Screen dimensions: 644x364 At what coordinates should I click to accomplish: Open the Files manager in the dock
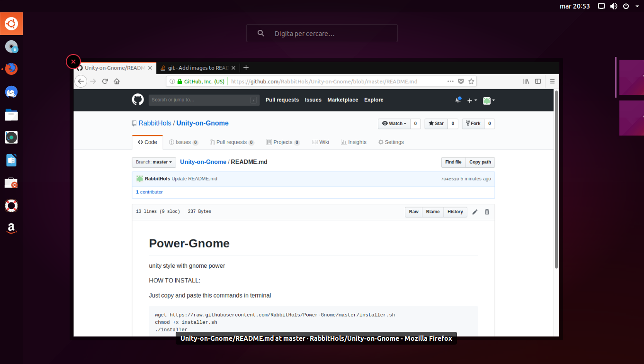[11, 115]
